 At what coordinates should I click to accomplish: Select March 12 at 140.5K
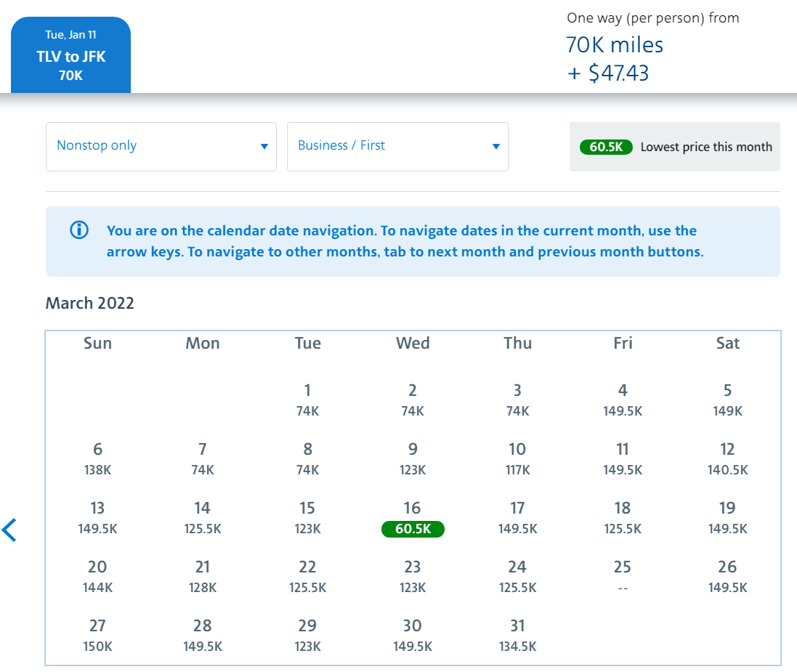(x=727, y=459)
